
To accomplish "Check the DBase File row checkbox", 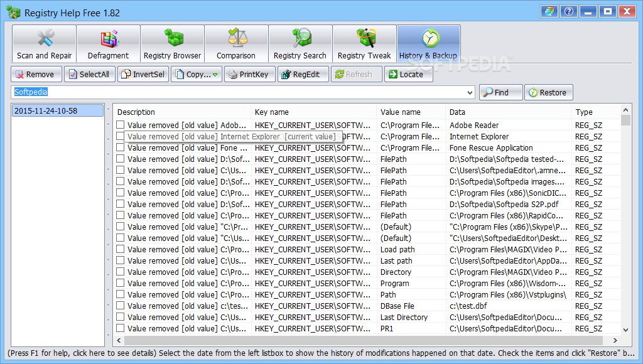I will (x=120, y=306).
